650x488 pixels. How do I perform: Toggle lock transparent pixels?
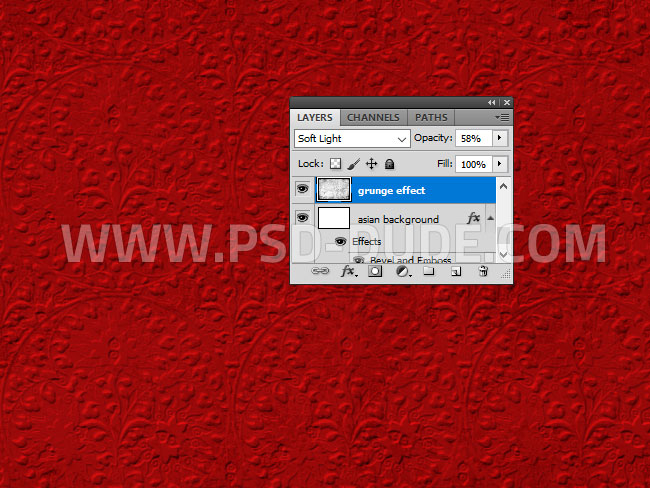click(335, 164)
